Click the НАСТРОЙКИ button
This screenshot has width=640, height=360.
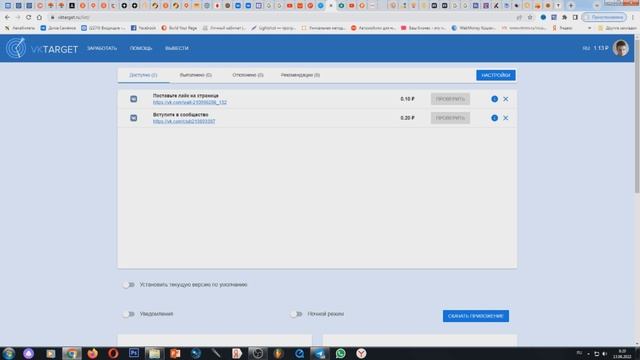pos(496,75)
